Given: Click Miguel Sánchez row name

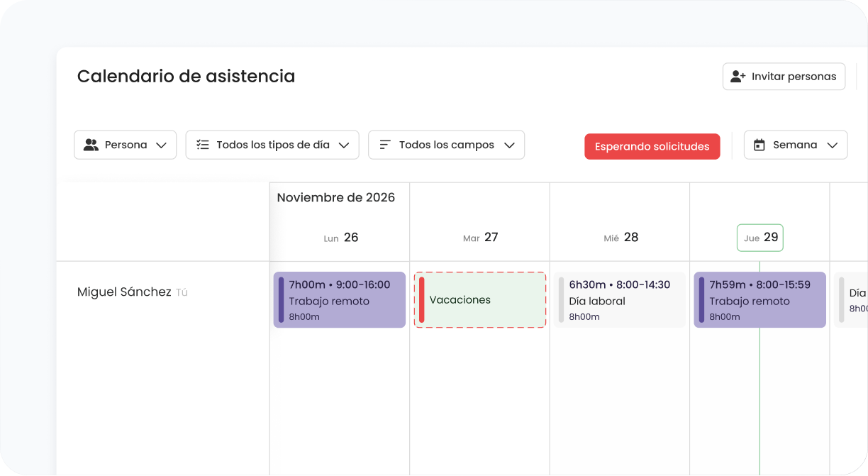Looking at the screenshot, I should coord(124,292).
